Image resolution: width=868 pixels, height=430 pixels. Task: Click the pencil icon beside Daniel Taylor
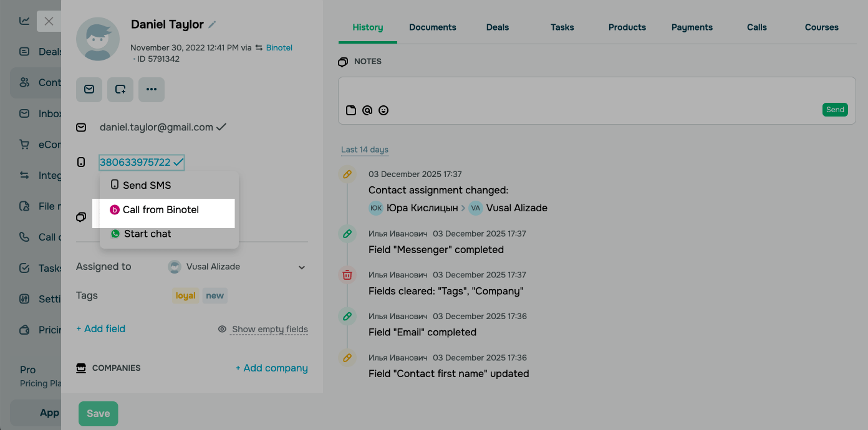(212, 25)
